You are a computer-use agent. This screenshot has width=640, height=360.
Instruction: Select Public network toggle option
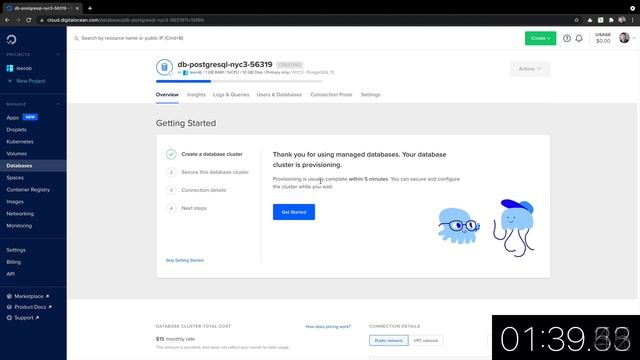click(389, 340)
